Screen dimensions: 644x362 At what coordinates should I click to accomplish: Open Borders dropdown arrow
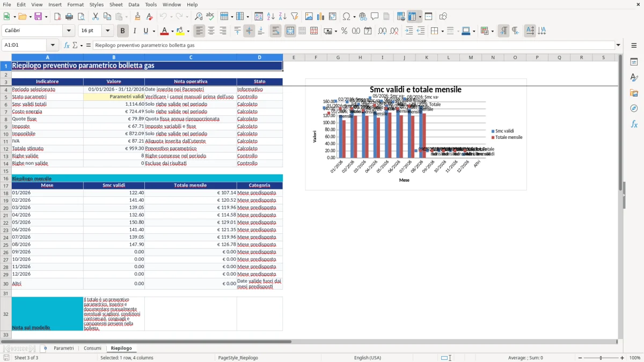[x=442, y=31]
